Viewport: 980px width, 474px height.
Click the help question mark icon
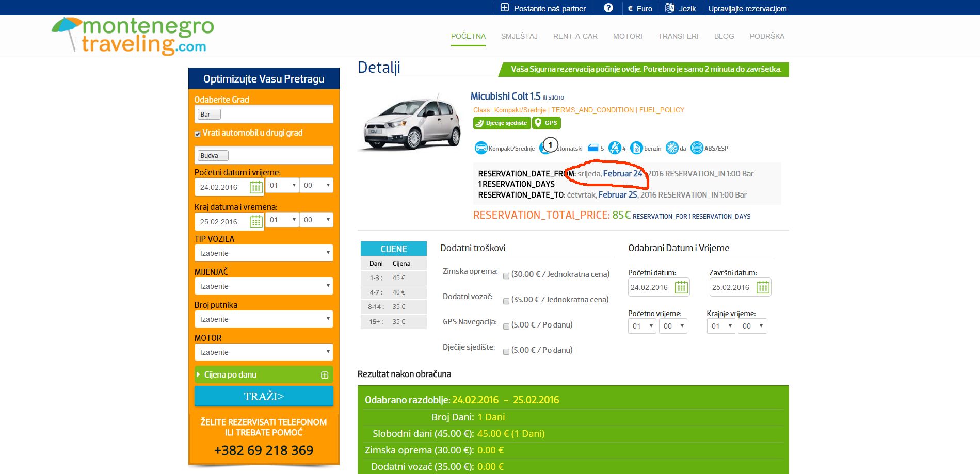pyautogui.click(x=608, y=8)
